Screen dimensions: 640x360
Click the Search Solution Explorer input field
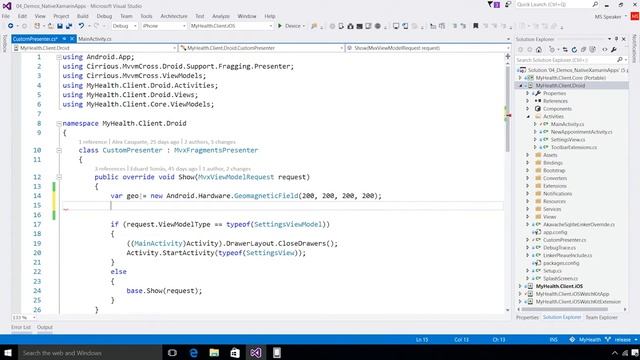coord(570,60)
